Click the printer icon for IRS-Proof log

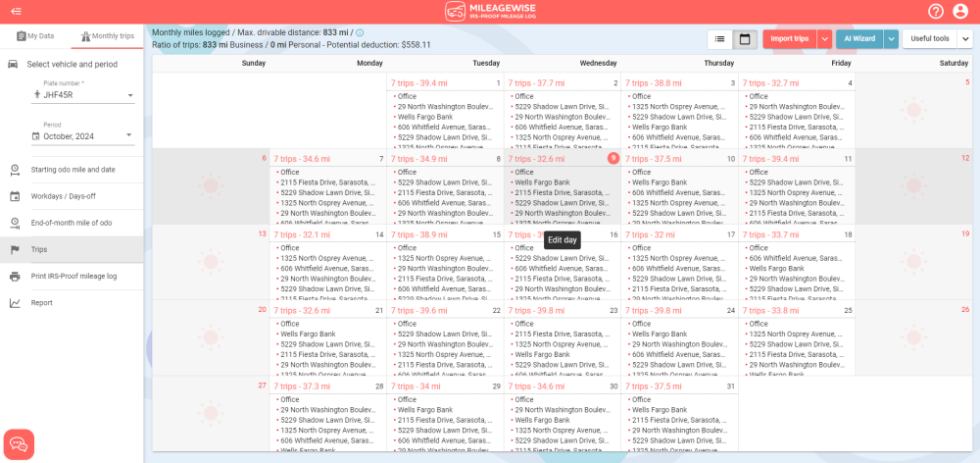click(x=15, y=277)
